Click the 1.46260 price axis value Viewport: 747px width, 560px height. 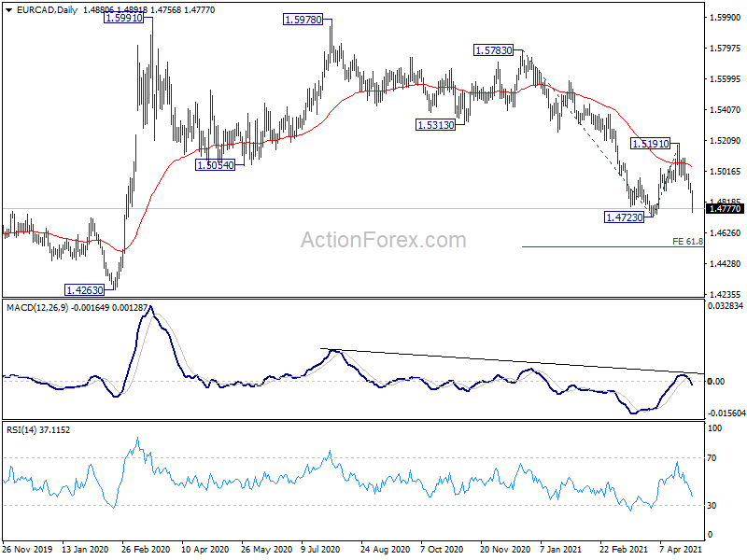coord(725,232)
